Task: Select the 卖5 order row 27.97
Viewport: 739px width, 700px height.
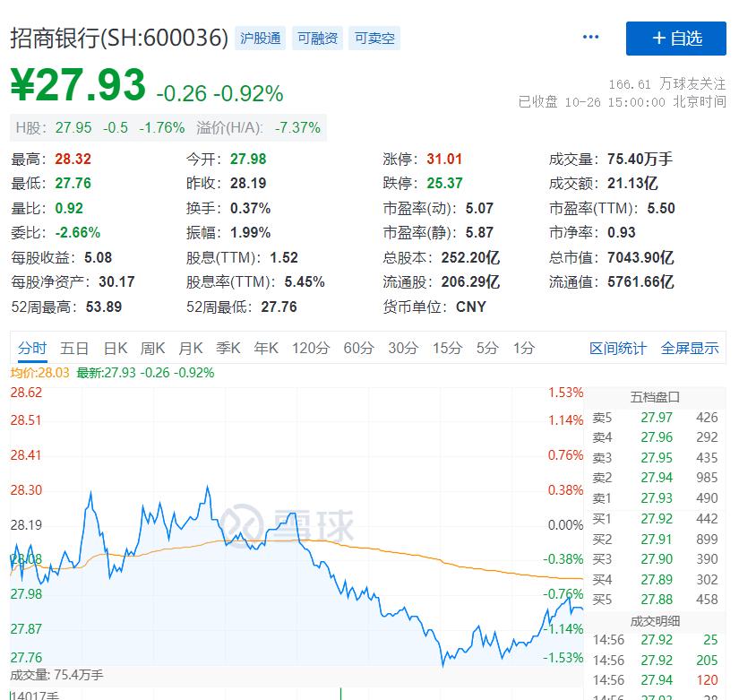Action: click(x=655, y=418)
